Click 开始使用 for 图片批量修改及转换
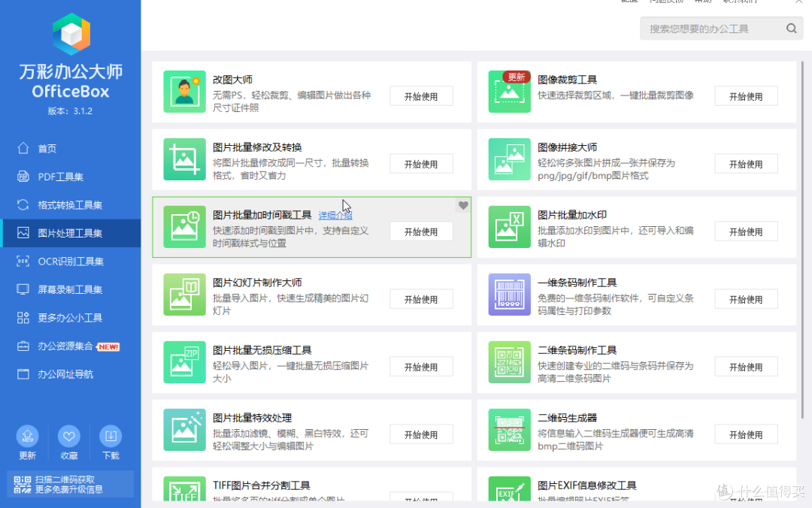Viewport: 812px width, 508px height. [x=421, y=164]
